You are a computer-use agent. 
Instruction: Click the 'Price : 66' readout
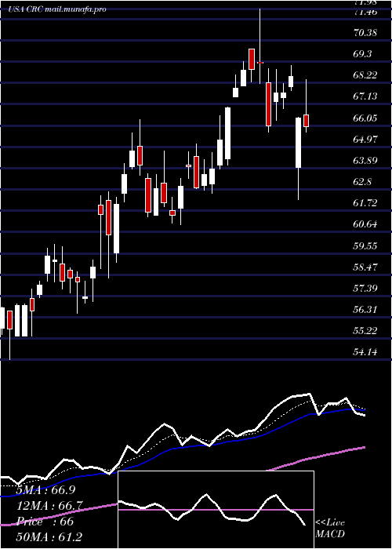pos(45,522)
